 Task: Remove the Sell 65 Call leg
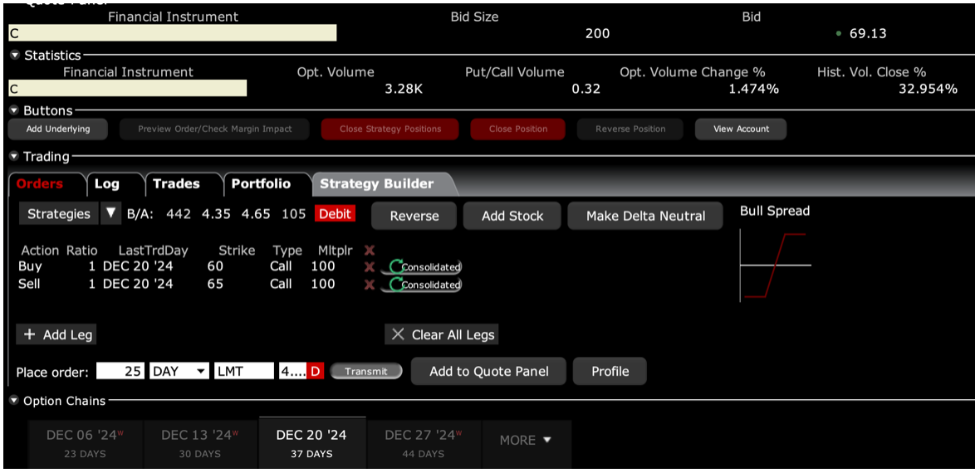tap(370, 285)
